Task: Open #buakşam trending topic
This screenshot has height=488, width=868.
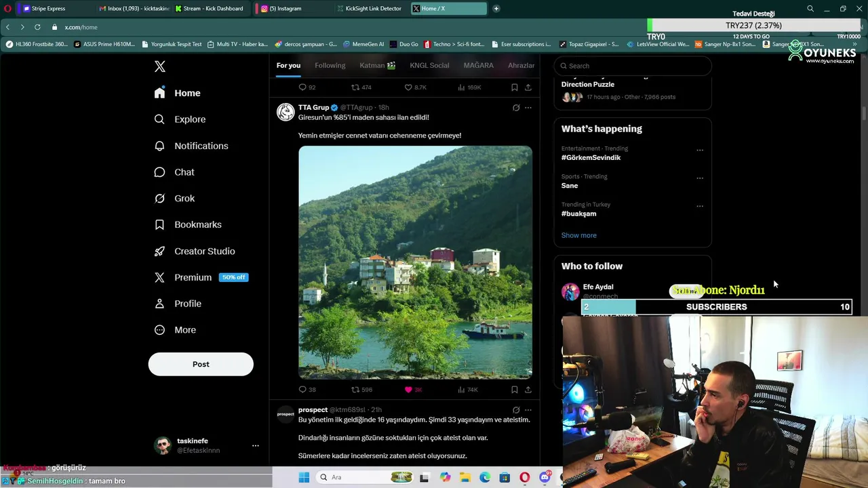Action: coord(578,213)
